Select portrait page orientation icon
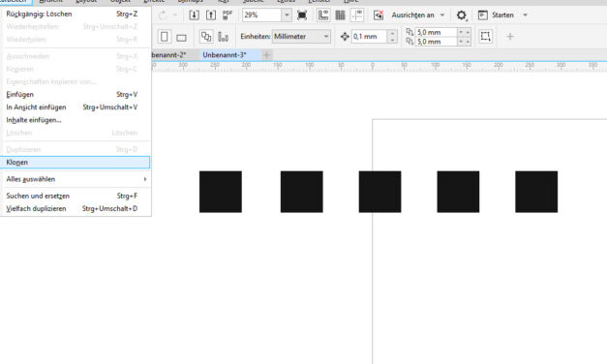The width and height of the screenshot is (607, 364). click(165, 37)
